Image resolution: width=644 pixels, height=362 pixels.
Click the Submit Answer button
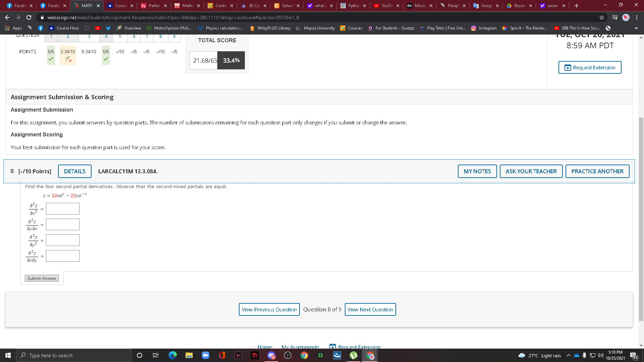click(x=42, y=278)
